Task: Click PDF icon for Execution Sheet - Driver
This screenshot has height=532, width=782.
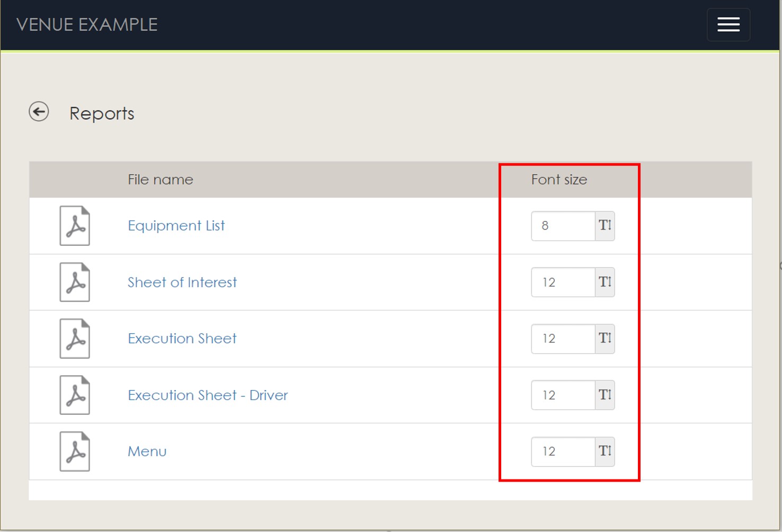Action: coord(75,395)
